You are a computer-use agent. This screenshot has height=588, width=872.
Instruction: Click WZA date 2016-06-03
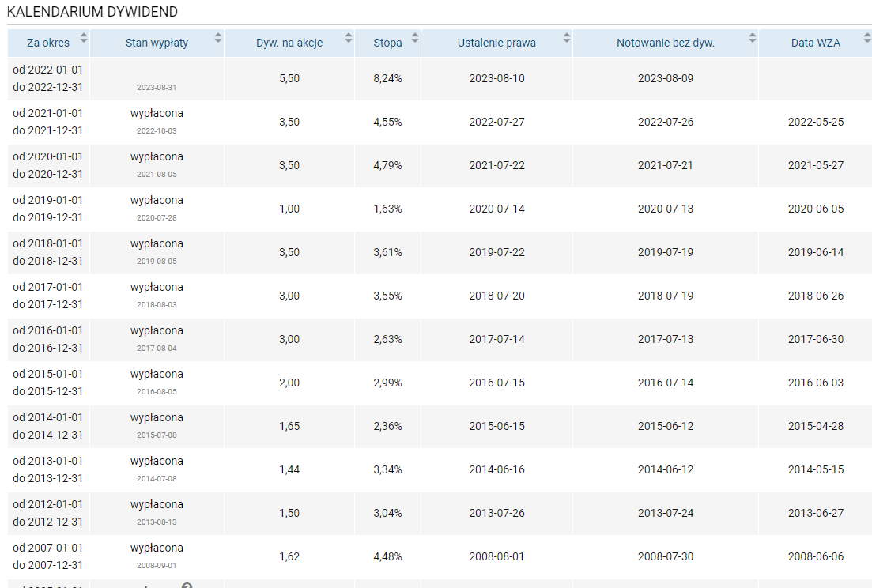(x=816, y=383)
